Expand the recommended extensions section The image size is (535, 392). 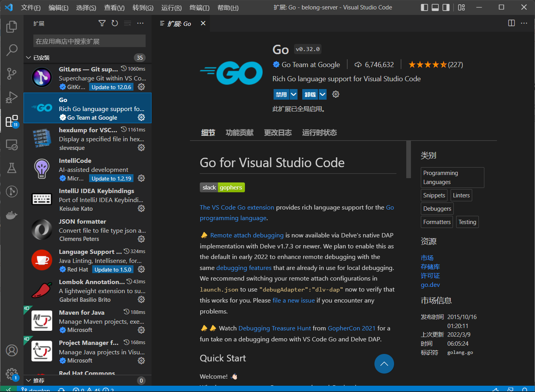(88, 381)
